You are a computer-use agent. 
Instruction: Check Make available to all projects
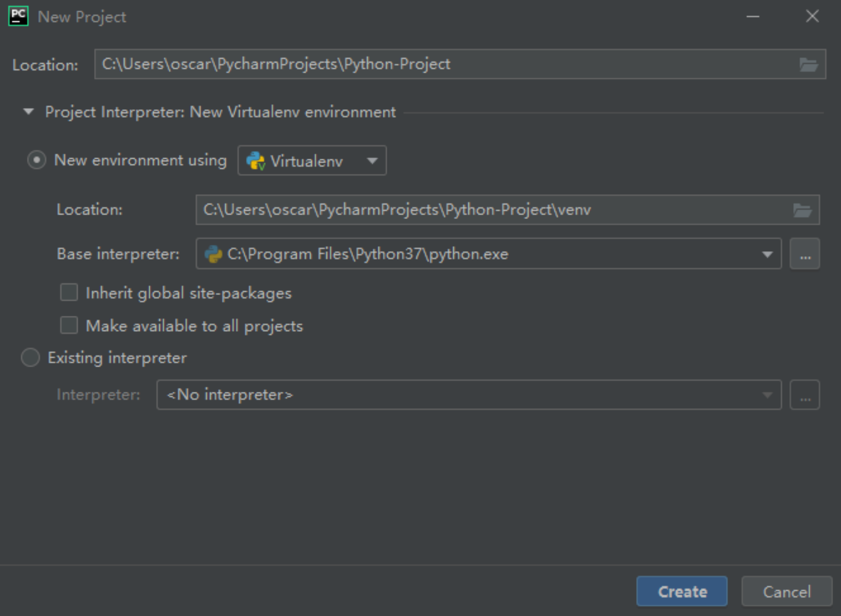click(x=69, y=325)
